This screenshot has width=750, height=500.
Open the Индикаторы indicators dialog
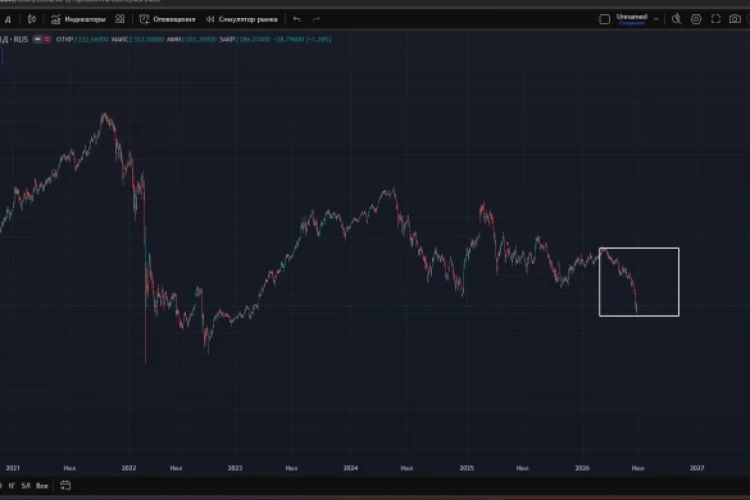[78, 20]
